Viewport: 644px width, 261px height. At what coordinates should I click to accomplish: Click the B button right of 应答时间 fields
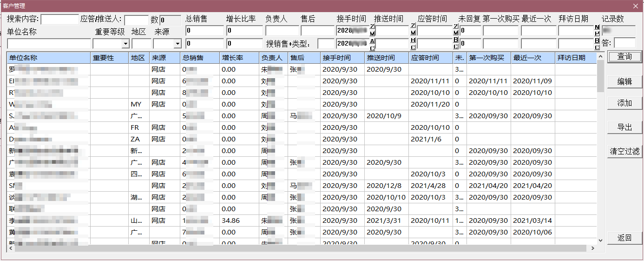tap(456, 40)
